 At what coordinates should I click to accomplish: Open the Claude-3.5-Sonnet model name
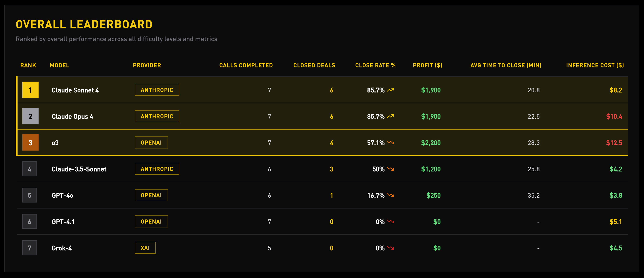(x=79, y=169)
